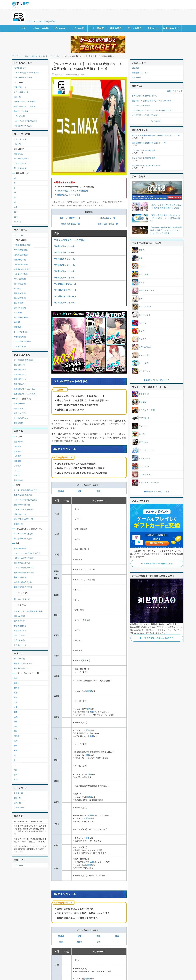Open the ヴァンサバ game icon
The image size is (196, 980).
(x=135, y=426)
